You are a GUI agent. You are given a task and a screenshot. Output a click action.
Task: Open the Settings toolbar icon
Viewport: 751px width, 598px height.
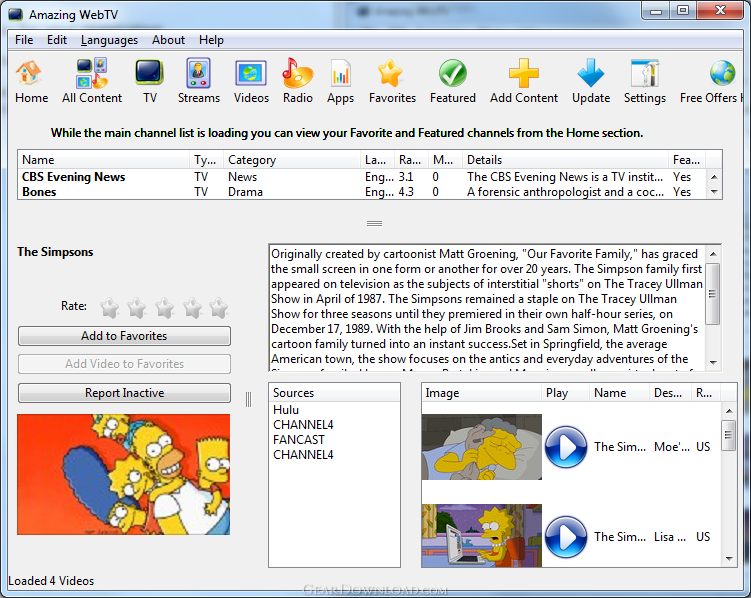coord(645,73)
